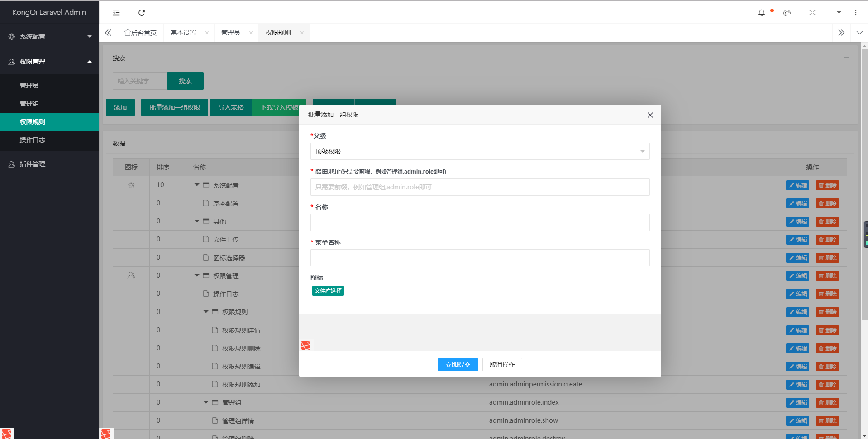Click the user icon in 权限管理 row

(131, 275)
